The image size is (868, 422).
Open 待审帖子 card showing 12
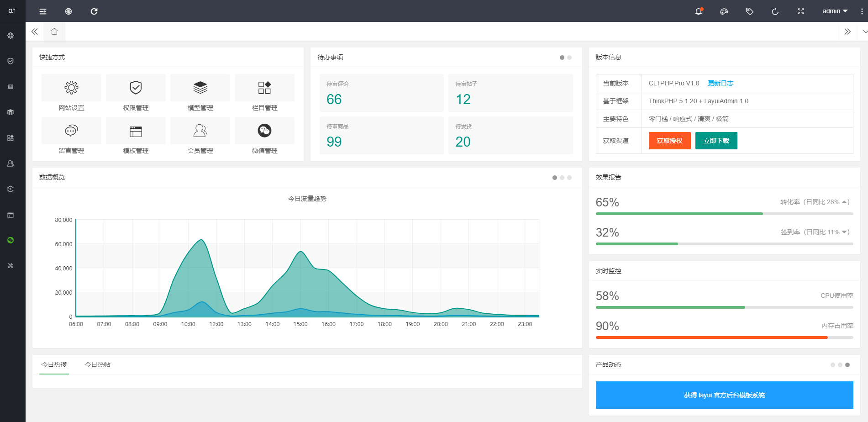coord(510,93)
